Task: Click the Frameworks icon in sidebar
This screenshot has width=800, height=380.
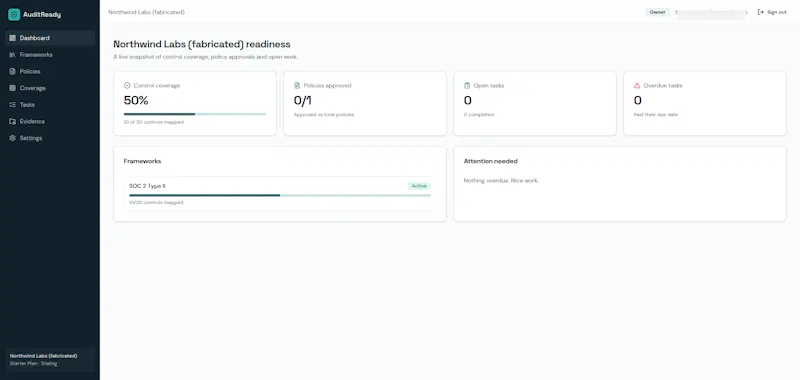Action: [13, 55]
